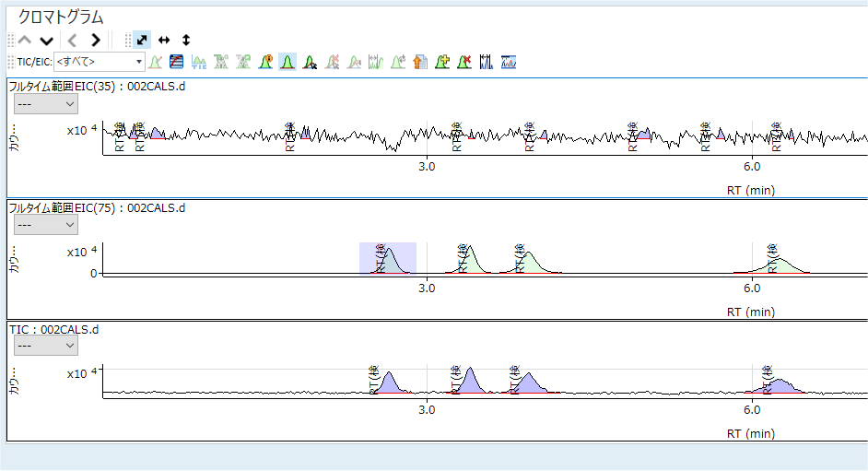Click the 3.0 tick label in EIC(35) pane
The height and width of the screenshot is (471, 868).
pyautogui.click(x=427, y=167)
